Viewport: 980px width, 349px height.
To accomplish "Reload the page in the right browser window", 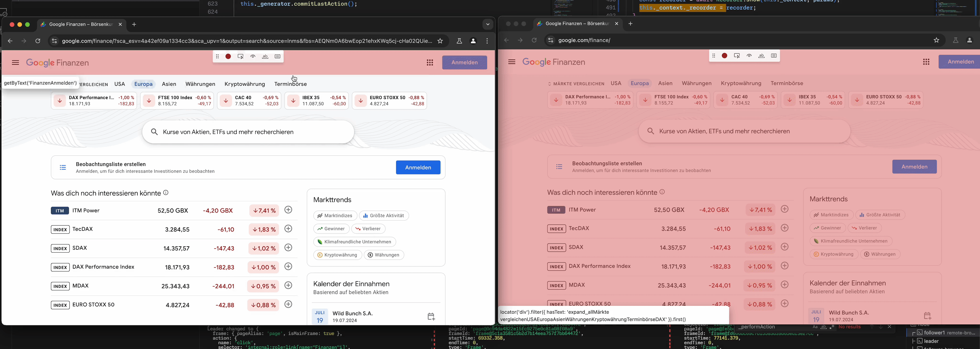I will [x=534, y=40].
